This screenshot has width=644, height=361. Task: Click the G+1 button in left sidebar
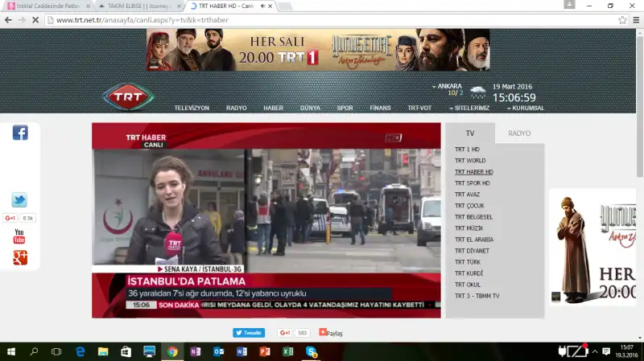pyautogui.click(x=10, y=218)
